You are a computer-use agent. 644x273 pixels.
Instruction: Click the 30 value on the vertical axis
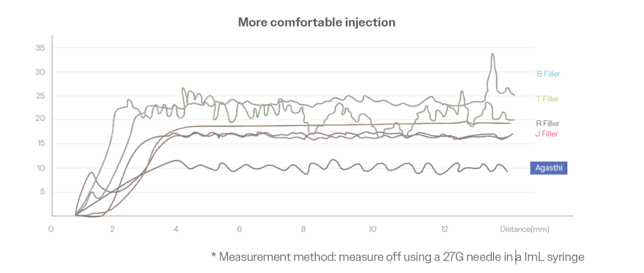click(x=40, y=72)
